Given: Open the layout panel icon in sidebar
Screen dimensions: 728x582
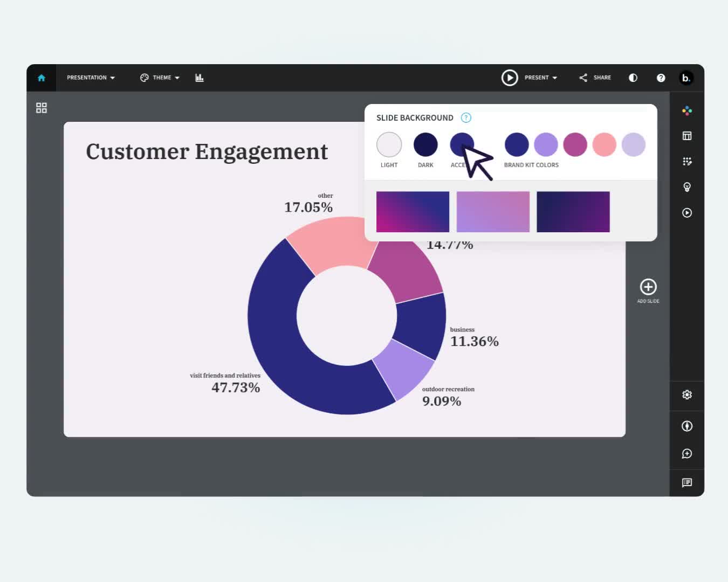Looking at the screenshot, I should coord(687,136).
